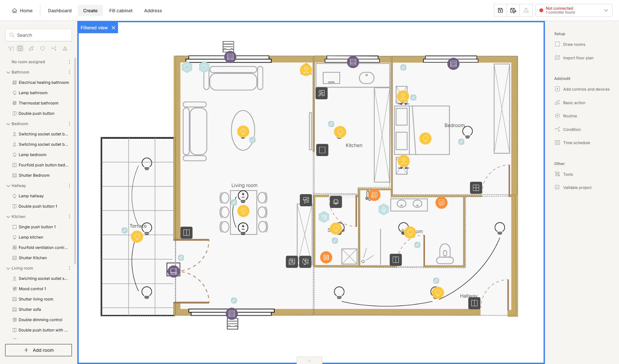Click the orange bathroom electrical heating icon

point(374,195)
